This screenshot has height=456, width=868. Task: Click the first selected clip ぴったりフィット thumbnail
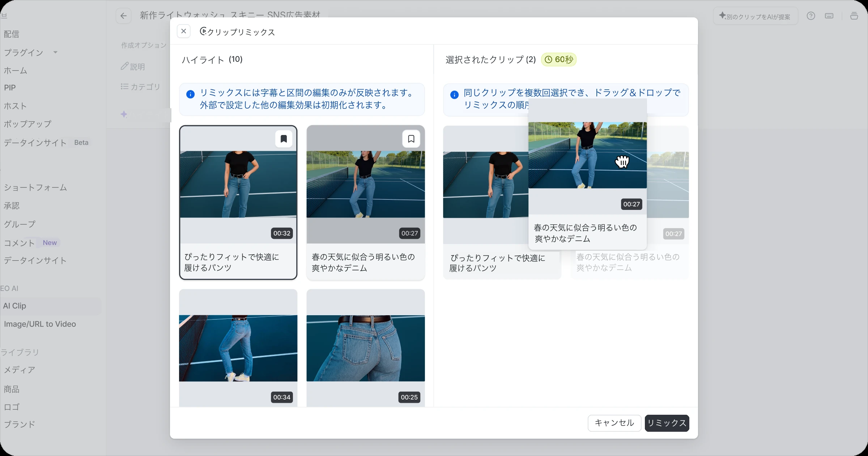pos(485,185)
